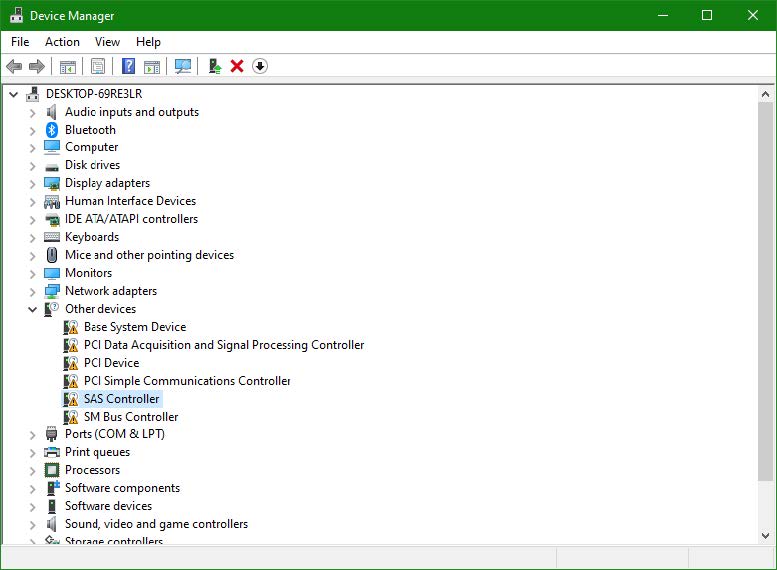Image resolution: width=777 pixels, height=570 pixels.
Task: Toggle the show/hide action pane icon
Action: pos(152,66)
